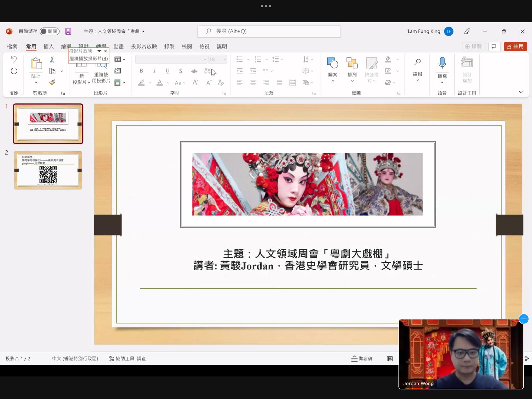Switch to the 投影片放映 Slide Show tab
This screenshot has height=399, width=532.
(144, 47)
